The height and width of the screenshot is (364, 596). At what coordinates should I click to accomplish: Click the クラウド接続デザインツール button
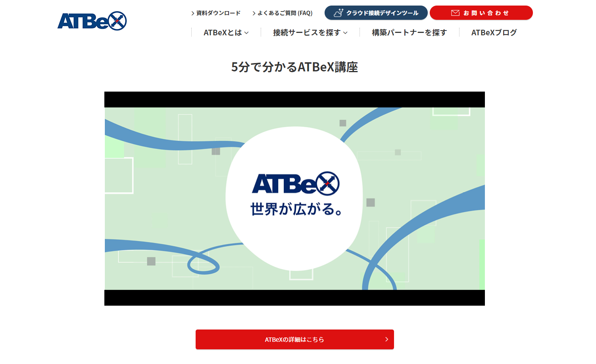(376, 13)
